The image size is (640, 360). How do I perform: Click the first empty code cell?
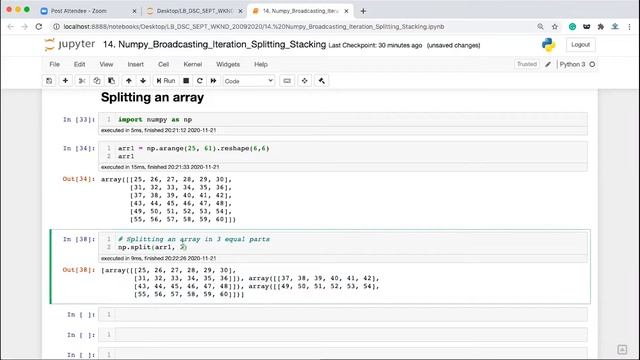coord(343,314)
